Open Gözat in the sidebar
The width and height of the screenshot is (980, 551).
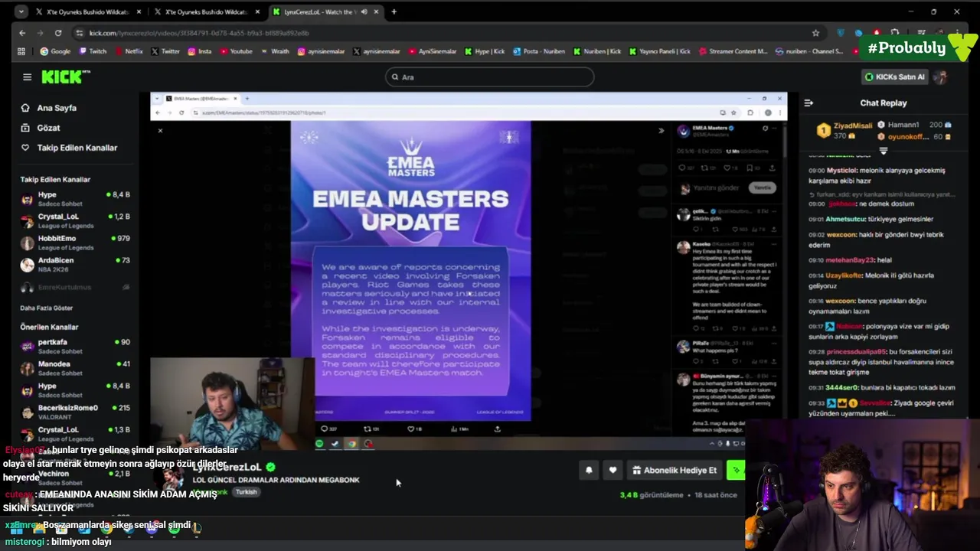(41, 128)
